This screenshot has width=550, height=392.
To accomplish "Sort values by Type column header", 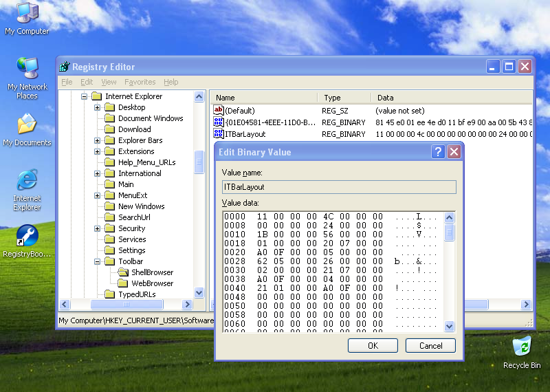I will [344, 98].
